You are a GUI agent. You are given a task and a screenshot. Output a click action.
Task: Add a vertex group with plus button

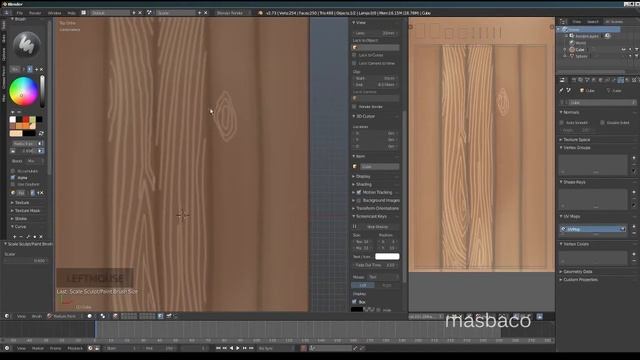point(634,158)
